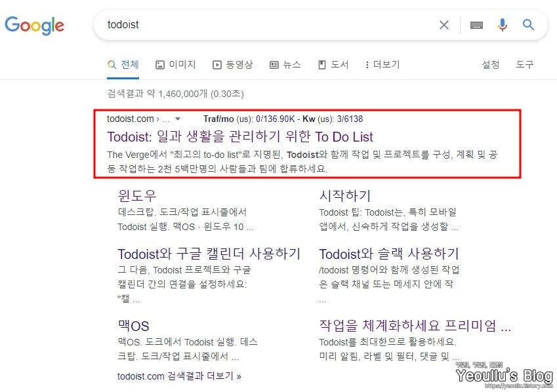Image resolution: width=557 pixels, height=392 pixels.
Task: Open the on-screen keyboard icon
Action: (476, 25)
